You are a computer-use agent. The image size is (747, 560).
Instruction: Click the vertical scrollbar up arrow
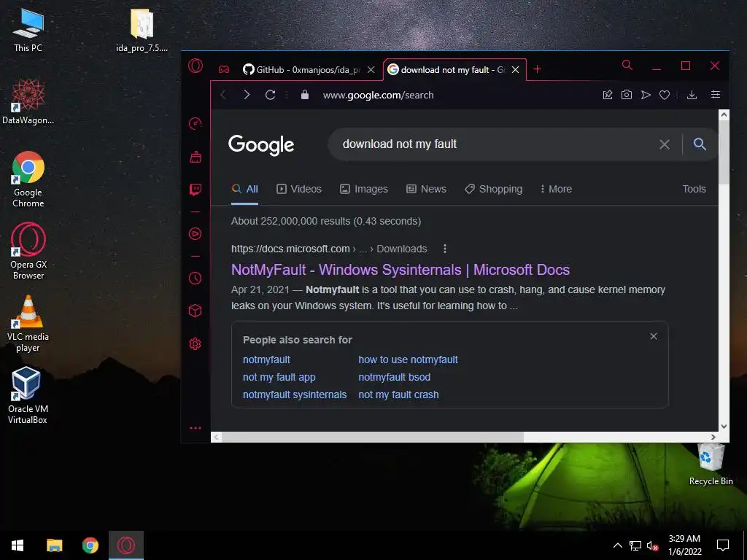click(x=724, y=114)
